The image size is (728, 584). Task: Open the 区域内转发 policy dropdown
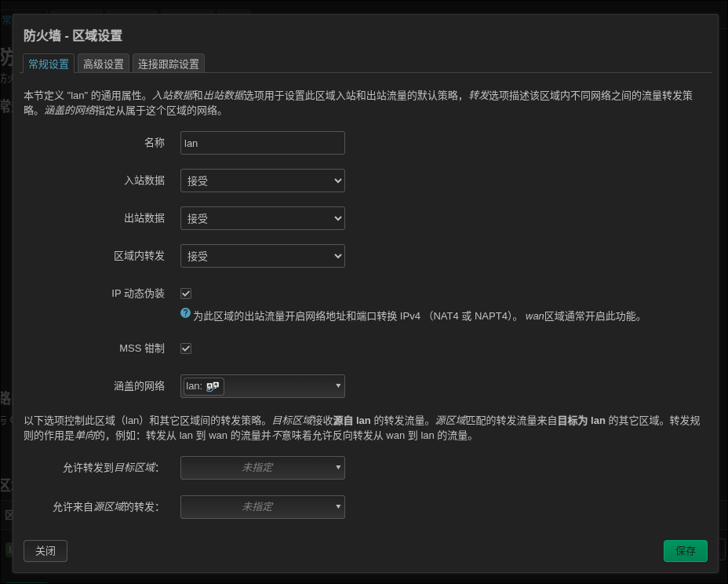262,256
